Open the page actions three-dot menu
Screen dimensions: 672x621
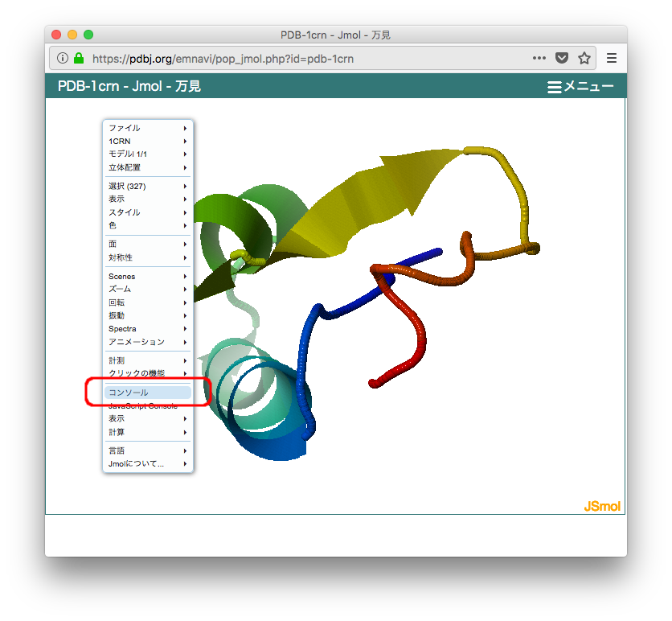coord(539,59)
